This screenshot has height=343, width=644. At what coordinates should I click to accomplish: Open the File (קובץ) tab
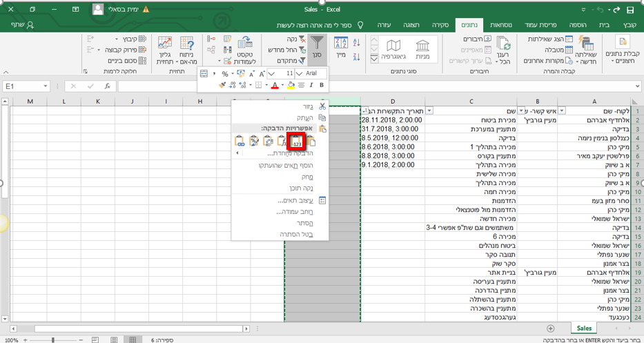(x=630, y=25)
